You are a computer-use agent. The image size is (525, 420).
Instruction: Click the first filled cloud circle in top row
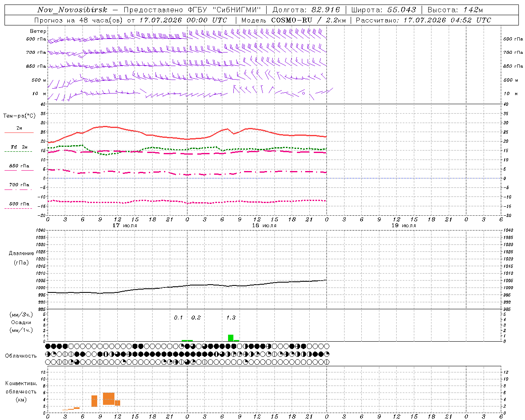(48, 346)
